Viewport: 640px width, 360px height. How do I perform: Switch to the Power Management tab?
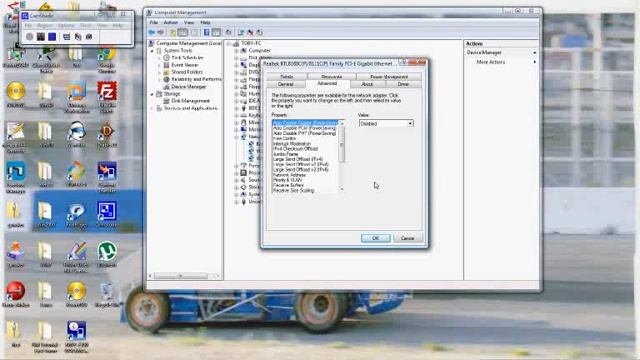(x=389, y=77)
